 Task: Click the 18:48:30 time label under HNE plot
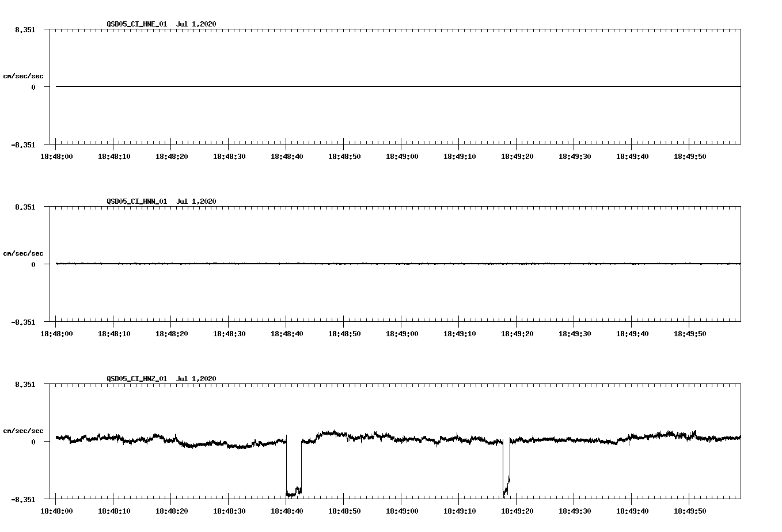point(229,157)
